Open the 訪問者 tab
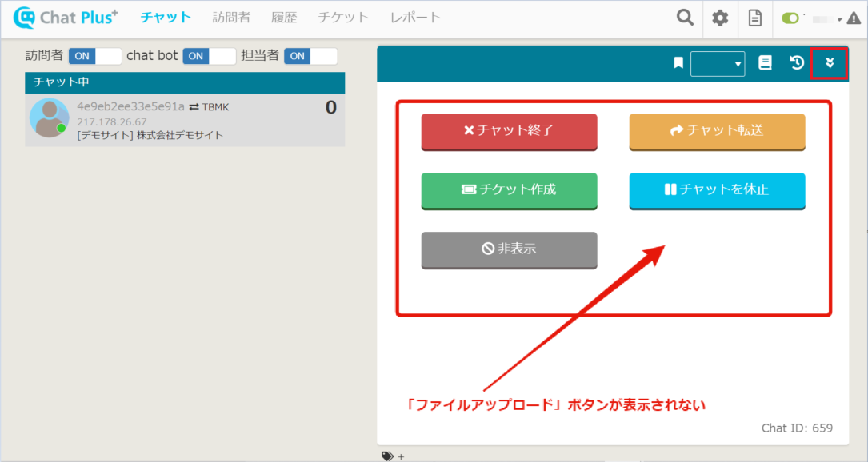868x462 pixels. pos(231,17)
